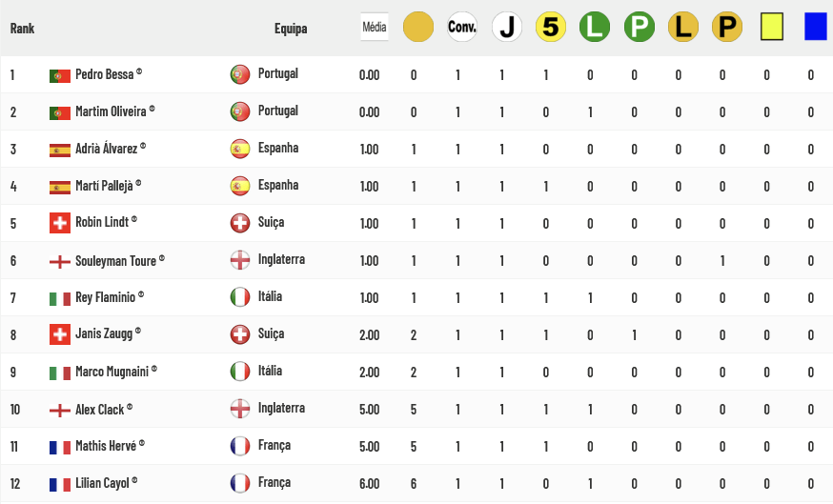The width and height of the screenshot is (833, 504).
Task: Click the white J games column icon
Action: 507,27
